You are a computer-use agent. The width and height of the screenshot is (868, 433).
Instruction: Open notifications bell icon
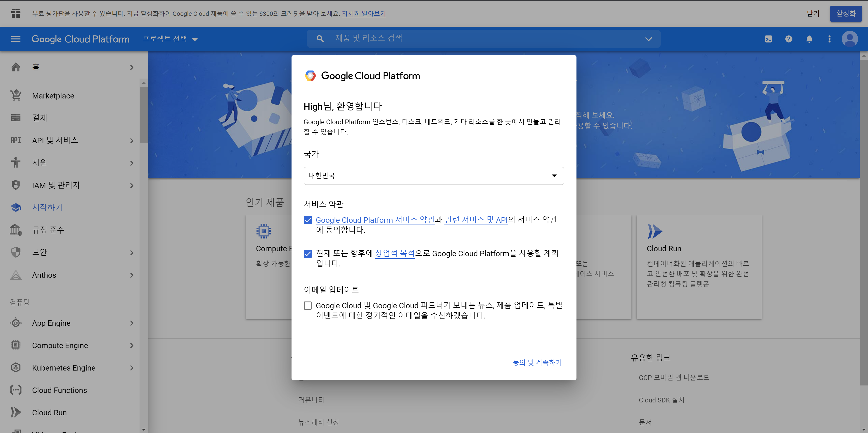809,39
